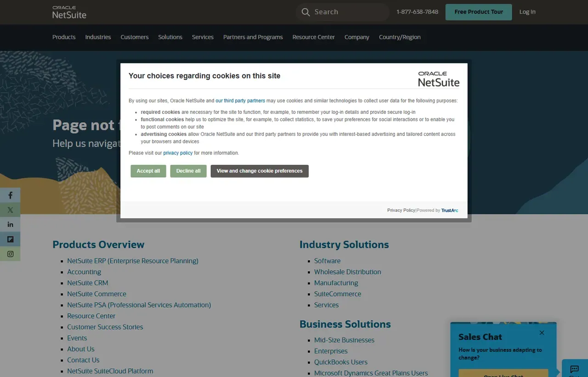This screenshot has width=588, height=377.
Task: Open the NetSuite CRM link
Action: click(x=88, y=283)
